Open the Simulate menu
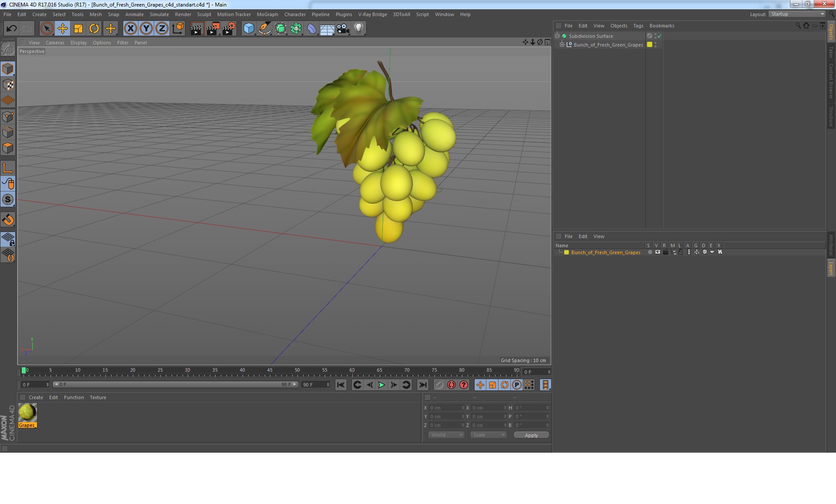Image resolution: width=836 pixels, height=504 pixels. tap(159, 14)
